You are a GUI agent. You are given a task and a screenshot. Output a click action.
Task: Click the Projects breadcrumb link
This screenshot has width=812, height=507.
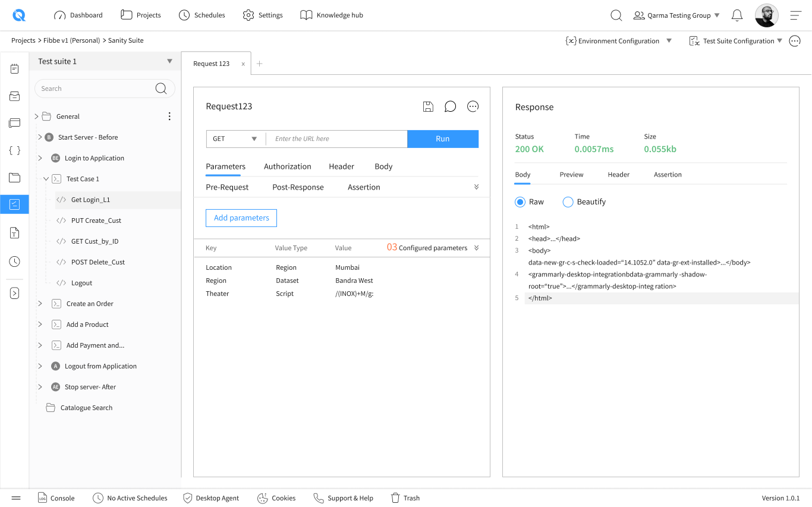(x=23, y=40)
